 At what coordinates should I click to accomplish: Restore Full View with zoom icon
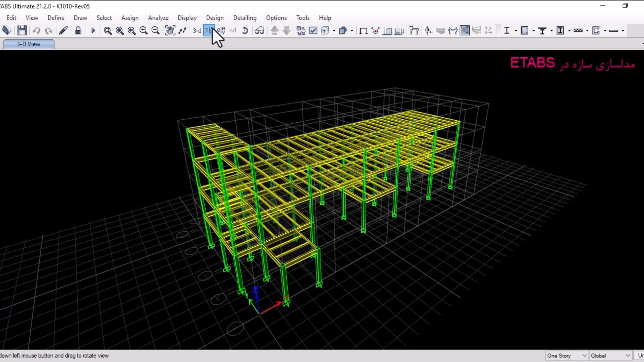(x=120, y=31)
